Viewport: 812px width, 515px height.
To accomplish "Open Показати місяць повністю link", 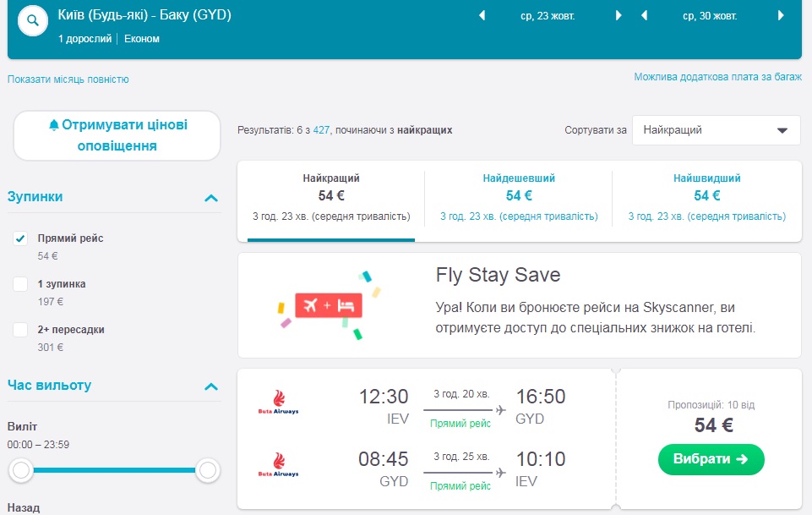I will pos(68,79).
